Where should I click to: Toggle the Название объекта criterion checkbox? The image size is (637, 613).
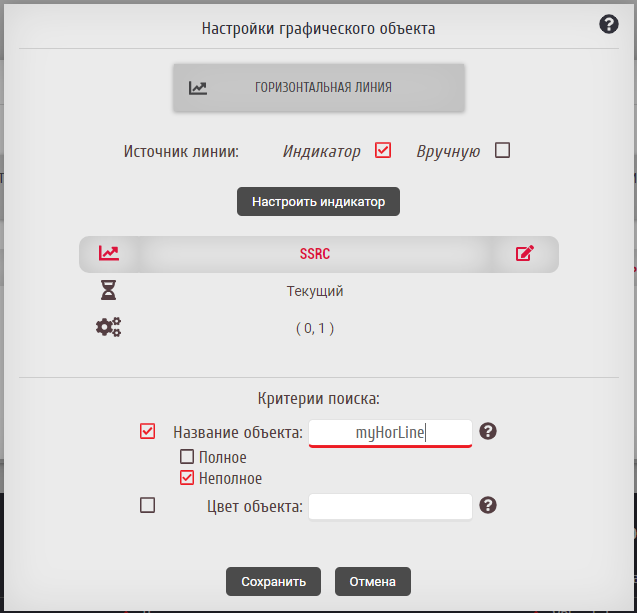coord(148,432)
